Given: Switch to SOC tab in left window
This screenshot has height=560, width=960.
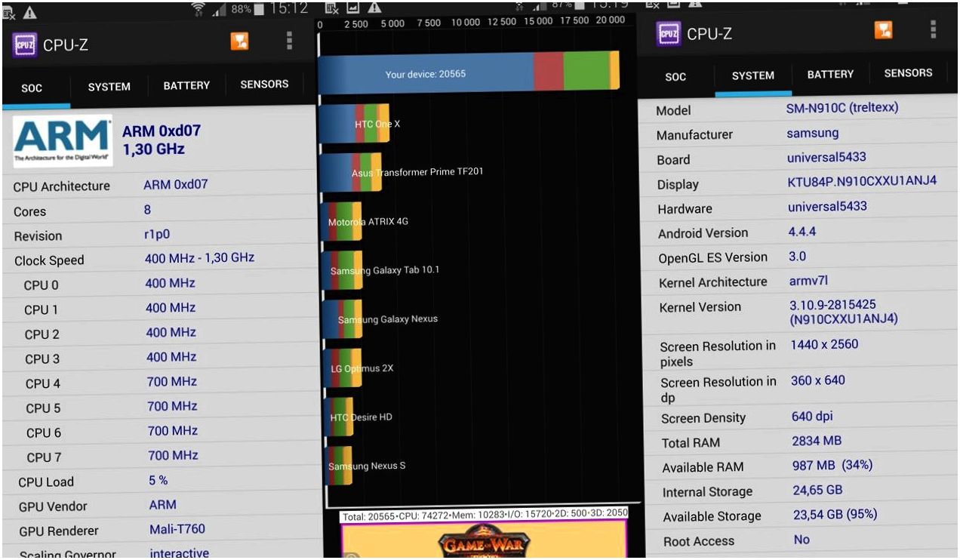Looking at the screenshot, I should tap(32, 88).
